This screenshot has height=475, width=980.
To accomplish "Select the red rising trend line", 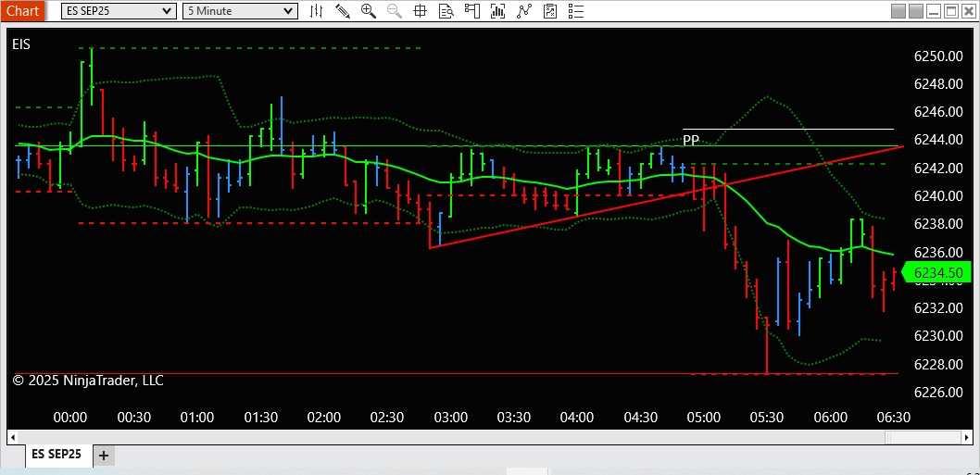I will 666,197.
